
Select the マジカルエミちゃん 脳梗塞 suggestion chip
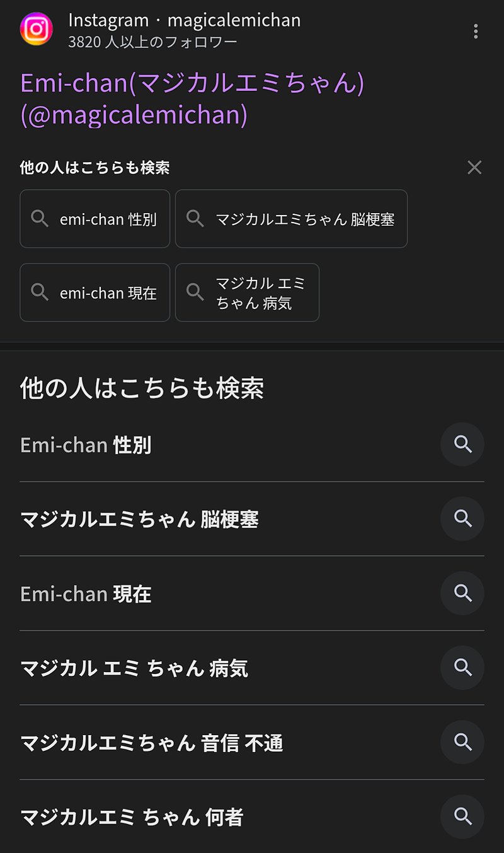click(x=291, y=219)
